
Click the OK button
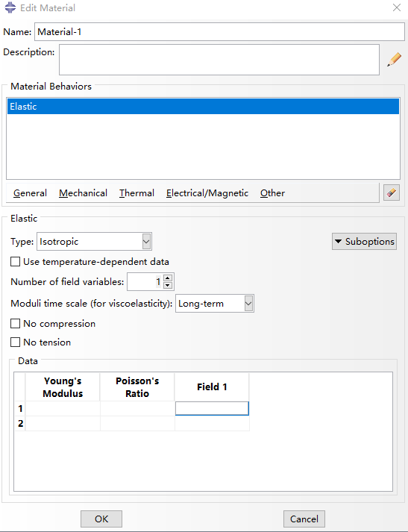(x=101, y=519)
